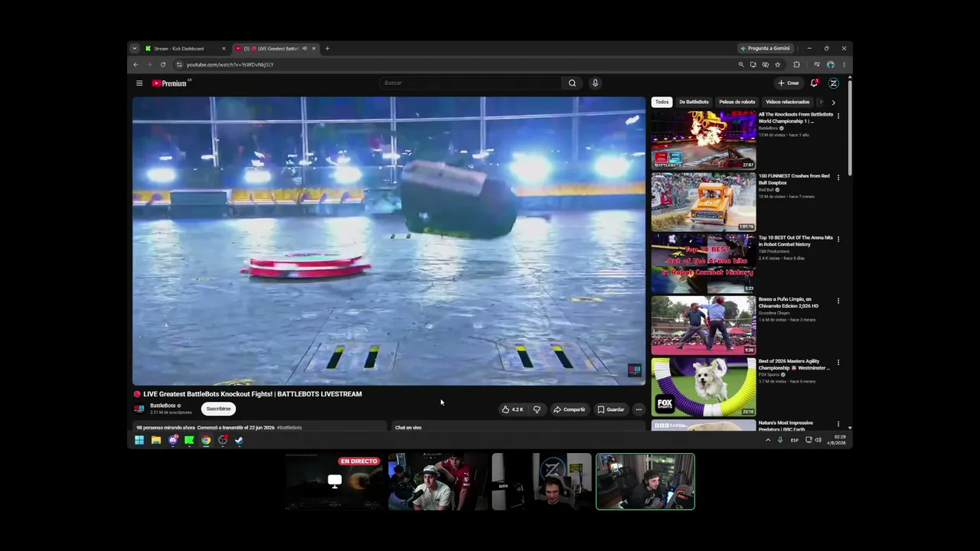Open File Explorer from the taskbar
This screenshot has width=980, height=551.
156,440
